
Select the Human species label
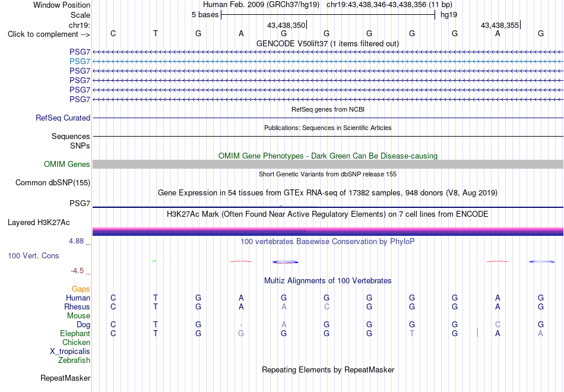pyautogui.click(x=78, y=298)
